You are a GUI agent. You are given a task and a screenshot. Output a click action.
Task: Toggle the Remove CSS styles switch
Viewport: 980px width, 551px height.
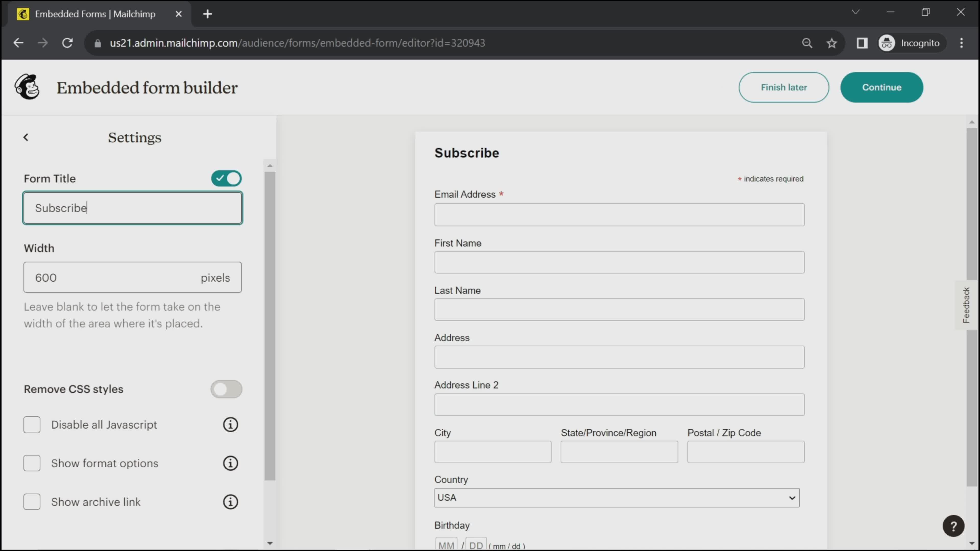point(226,388)
